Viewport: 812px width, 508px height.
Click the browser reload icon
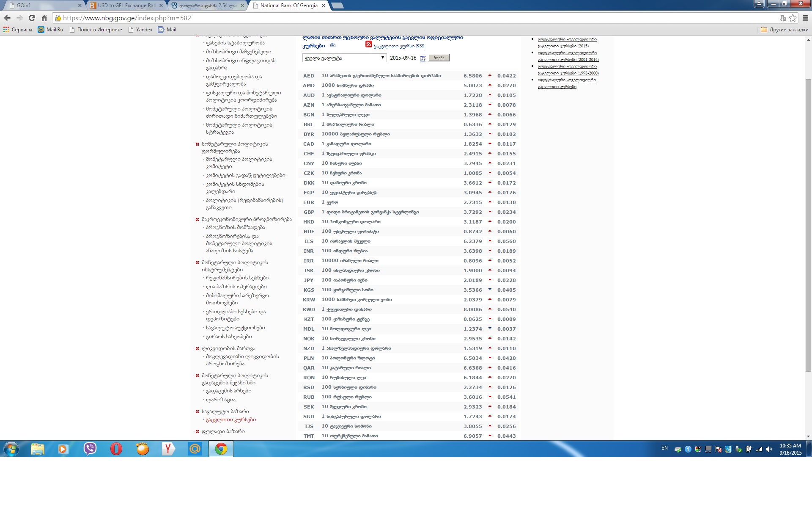[x=32, y=18]
